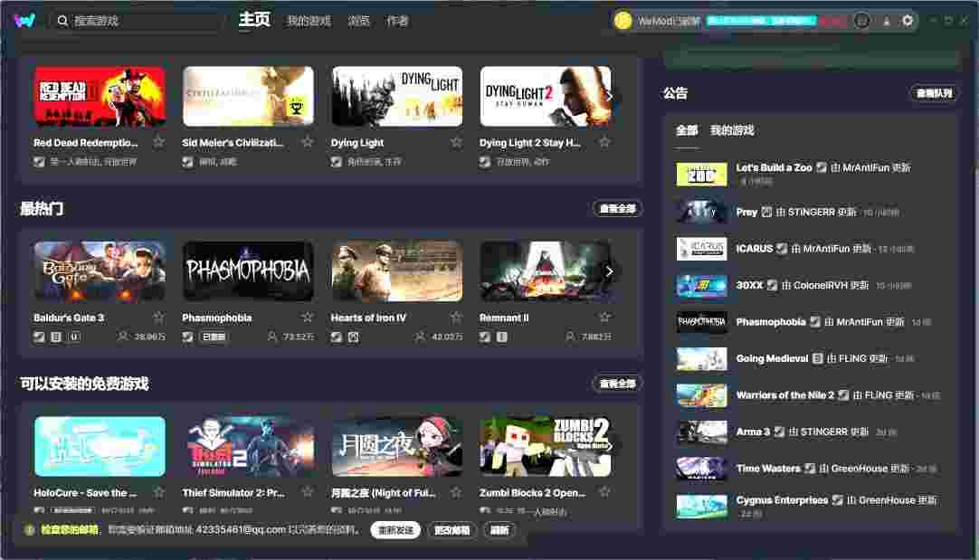Screen dimensions: 979x560
Task: Toggle the favorite star for Remnant II
Action: point(604,317)
